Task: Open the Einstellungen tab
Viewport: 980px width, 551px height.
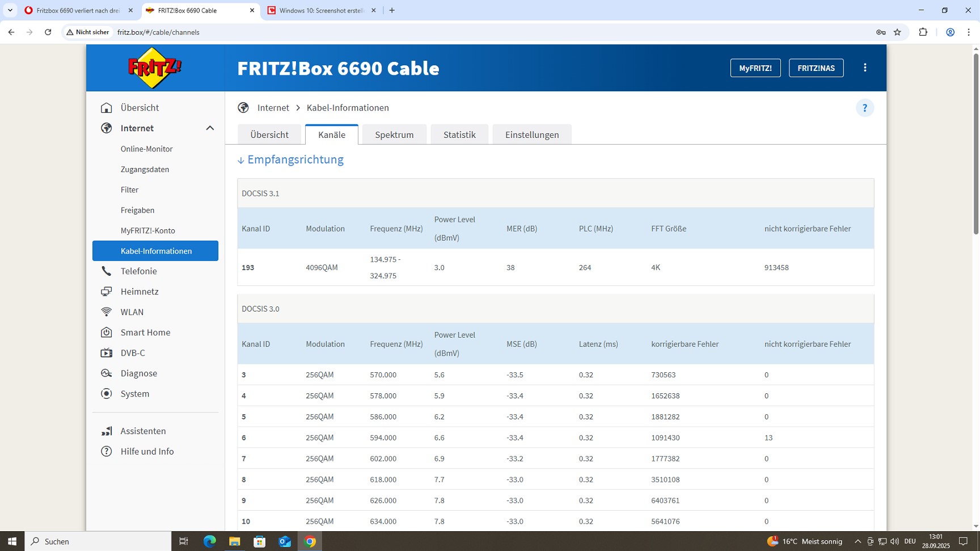Action: (x=532, y=134)
